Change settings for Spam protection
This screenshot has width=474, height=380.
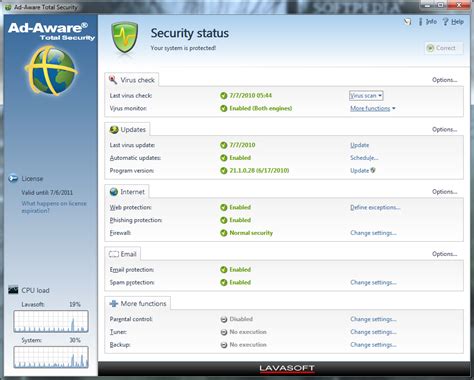click(373, 282)
